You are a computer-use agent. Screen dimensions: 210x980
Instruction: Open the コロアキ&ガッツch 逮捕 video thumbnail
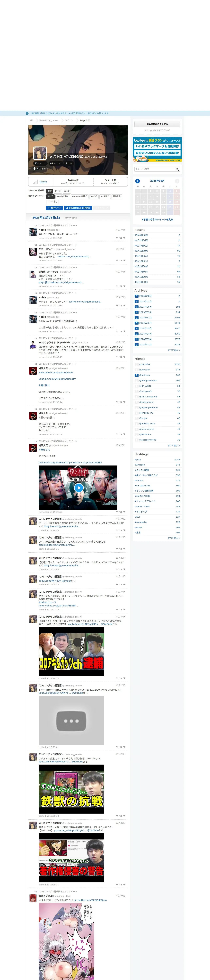(71, 652)
